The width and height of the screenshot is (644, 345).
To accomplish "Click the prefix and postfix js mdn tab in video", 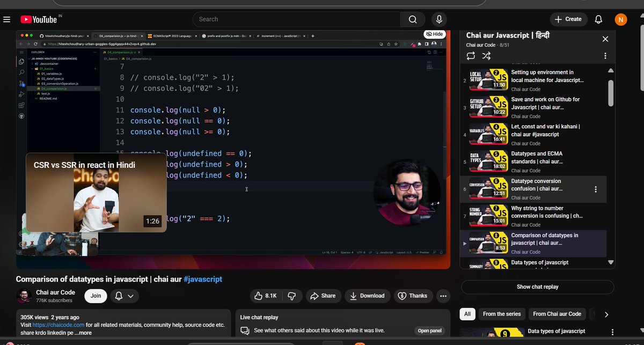I will (226, 35).
